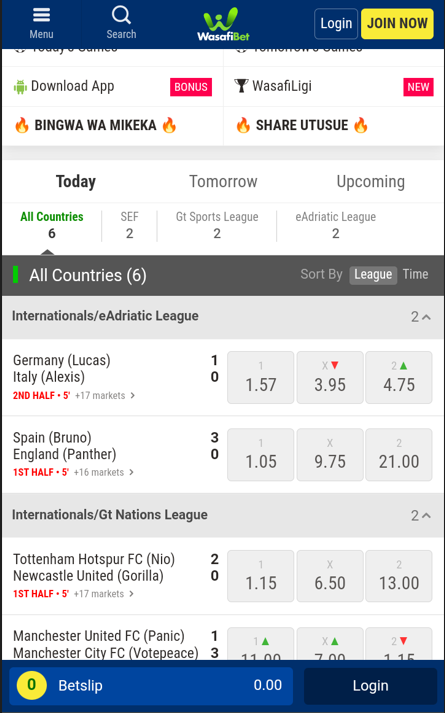445x713 pixels.
Task: Open the hamburger Menu icon
Action: (x=41, y=15)
